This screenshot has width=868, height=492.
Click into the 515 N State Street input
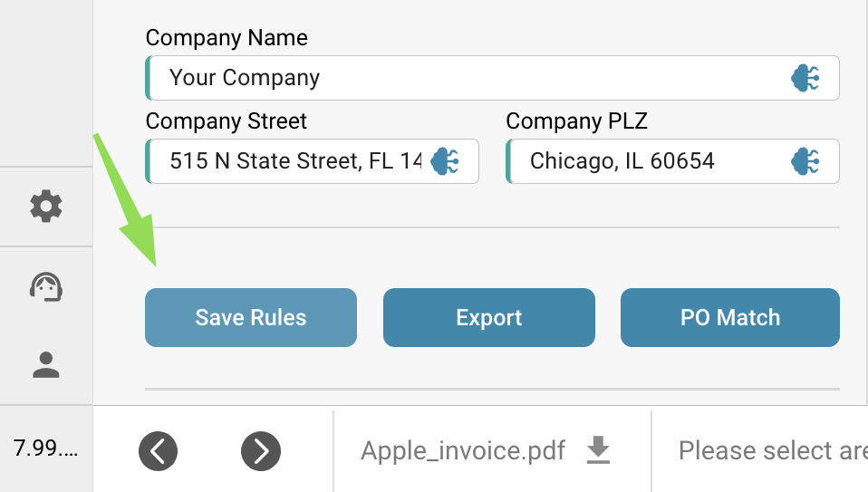[x=294, y=161]
